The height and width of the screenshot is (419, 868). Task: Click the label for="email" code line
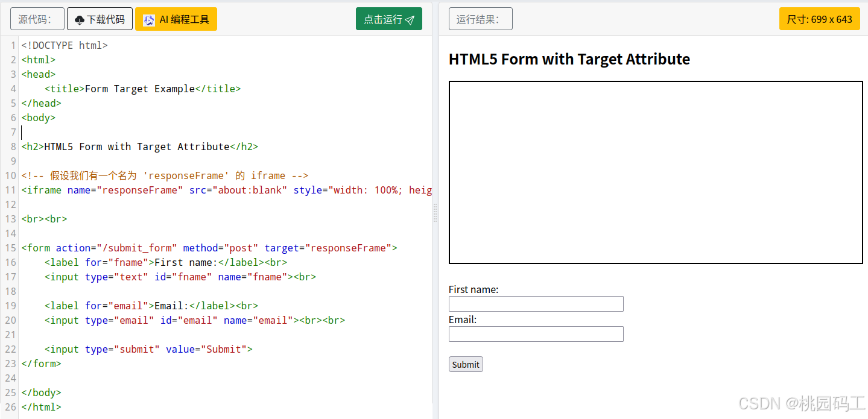click(x=151, y=306)
